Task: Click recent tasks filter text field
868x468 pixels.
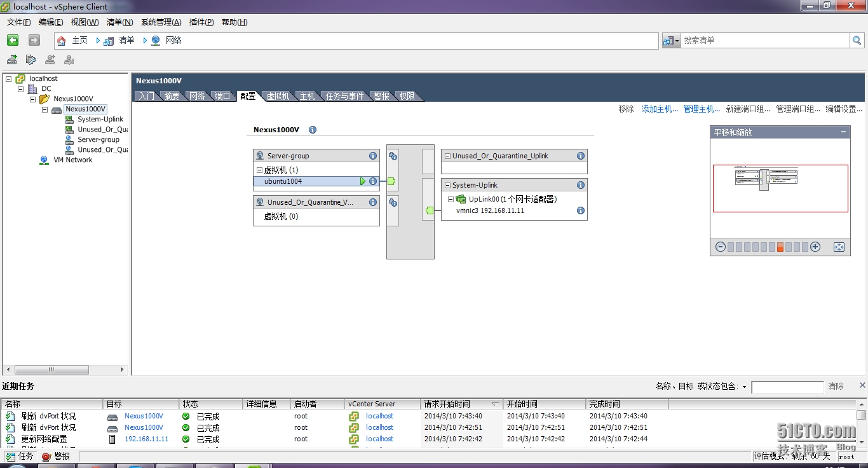Action: pyautogui.click(x=787, y=387)
